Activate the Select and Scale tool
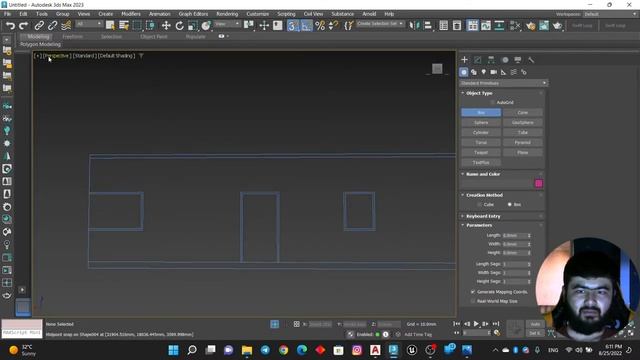This screenshot has width=640, height=360. (193, 26)
